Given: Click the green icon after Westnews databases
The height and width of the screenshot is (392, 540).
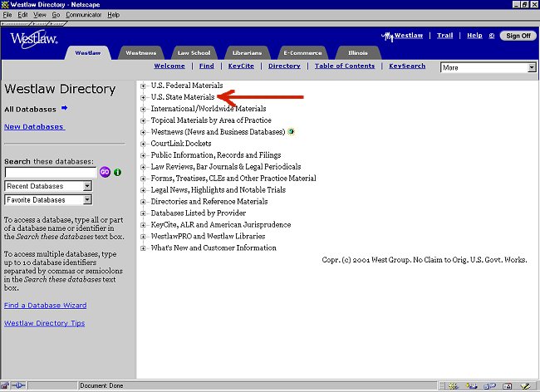Looking at the screenshot, I should pos(291,131).
